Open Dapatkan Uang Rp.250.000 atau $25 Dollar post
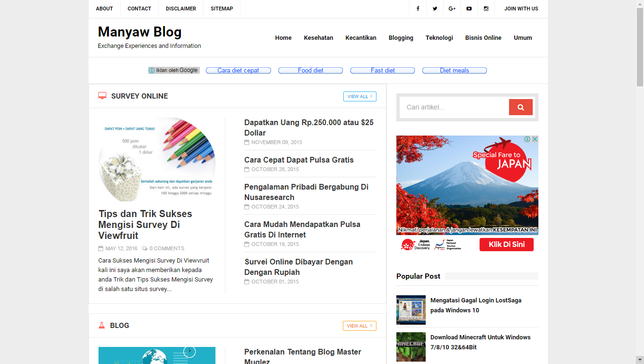 [309, 127]
